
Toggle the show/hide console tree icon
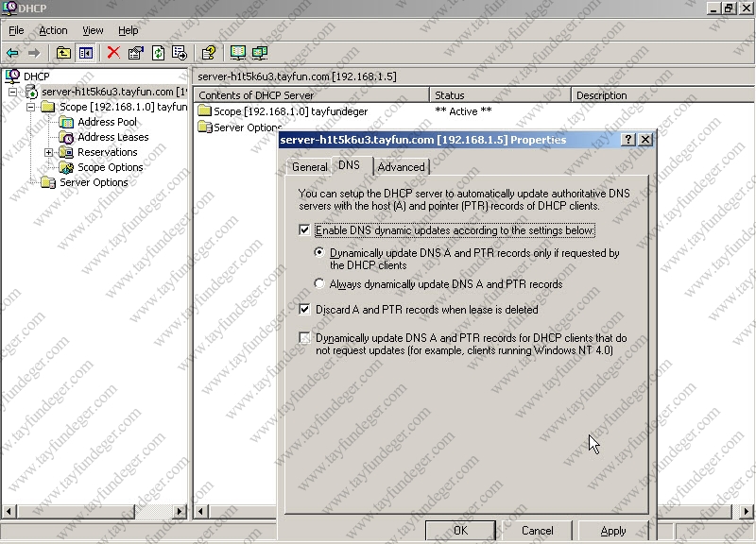coord(86,53)
